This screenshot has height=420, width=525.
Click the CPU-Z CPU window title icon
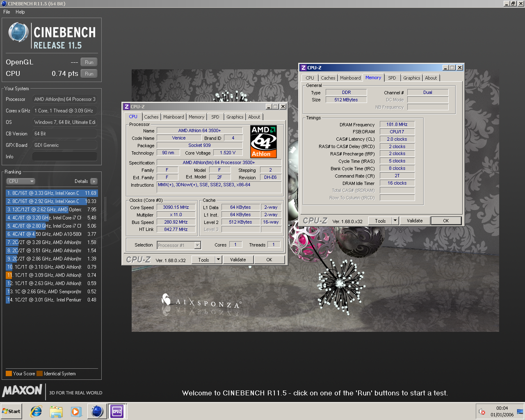tap(127, 107)
